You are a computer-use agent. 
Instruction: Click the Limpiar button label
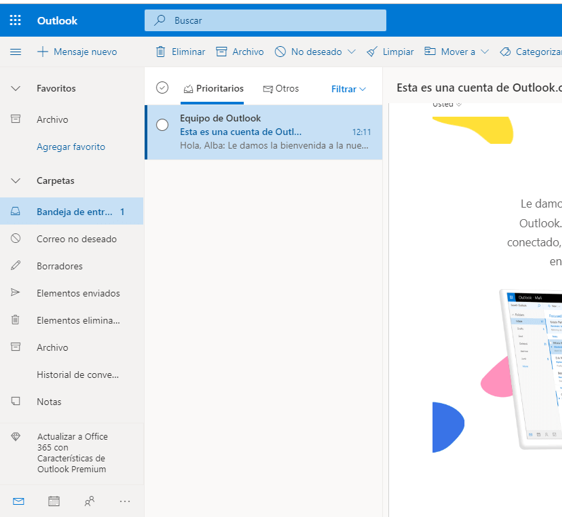pyautogui.click(x=398, y=52)
